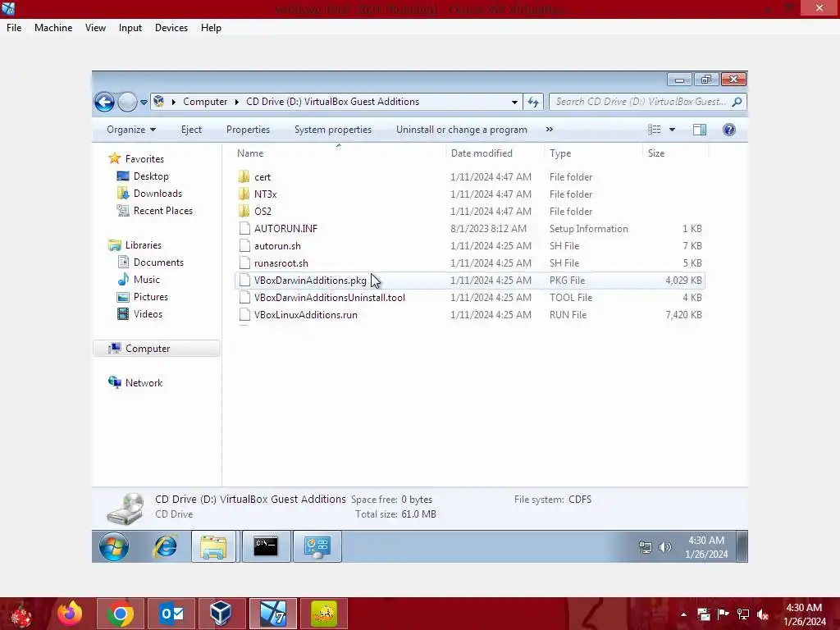Open the VirtualBox View menu
Screen dimensions: 840x630
click(95, 28)
